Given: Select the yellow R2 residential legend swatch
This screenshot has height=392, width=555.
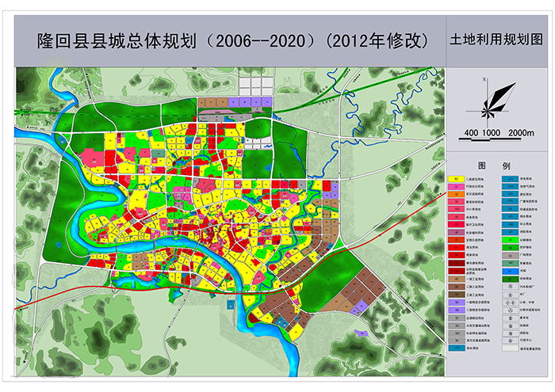Looking at the screenshot, I should coord(457,179).
